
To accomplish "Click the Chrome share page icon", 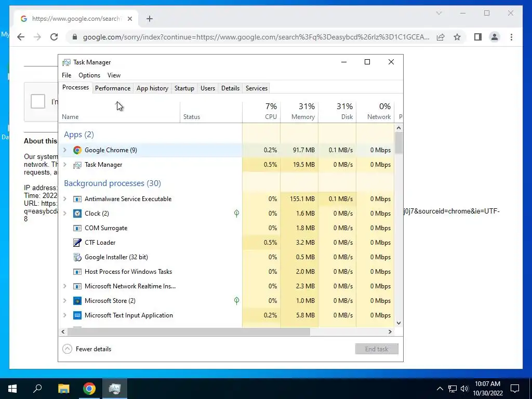I will [441, 37].
